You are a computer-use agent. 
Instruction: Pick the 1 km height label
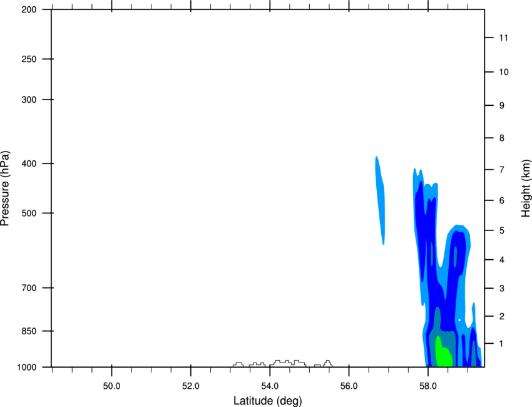click(x=502, y=344)
